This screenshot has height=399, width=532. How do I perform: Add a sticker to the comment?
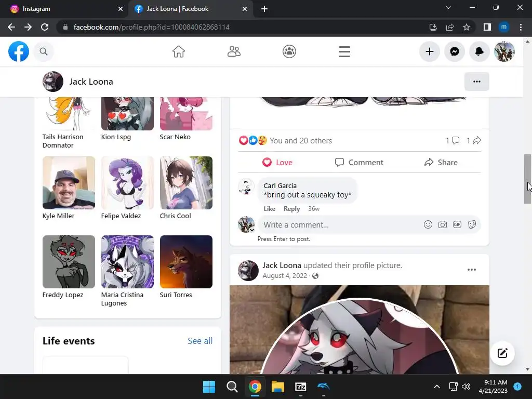click(472, 224)
